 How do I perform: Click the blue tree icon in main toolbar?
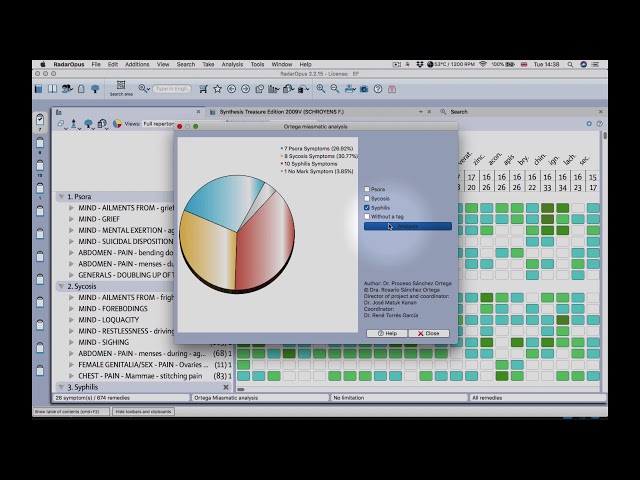(x=95, y=89)
